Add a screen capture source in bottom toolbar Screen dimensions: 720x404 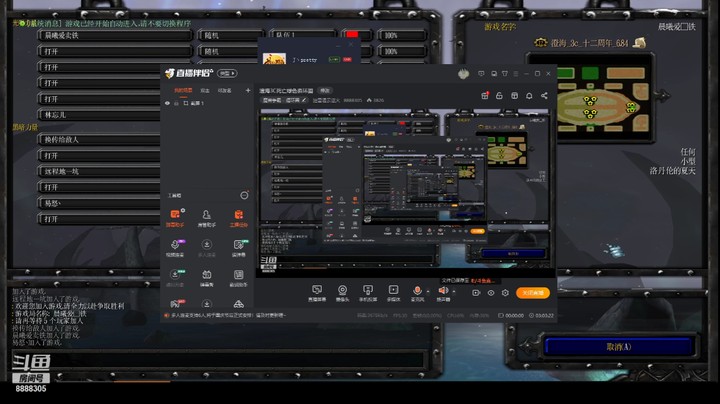coord(317,292)
